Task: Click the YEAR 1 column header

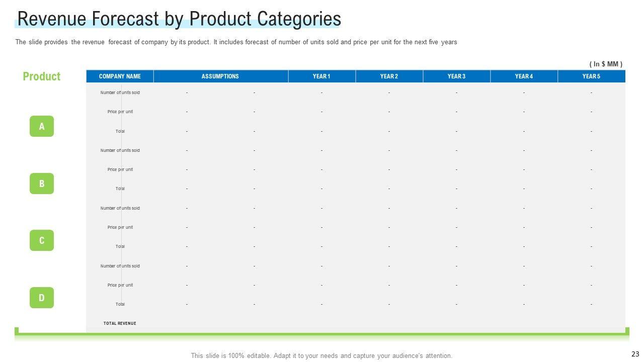Action: pyautogui.click(x=321, y=76)
